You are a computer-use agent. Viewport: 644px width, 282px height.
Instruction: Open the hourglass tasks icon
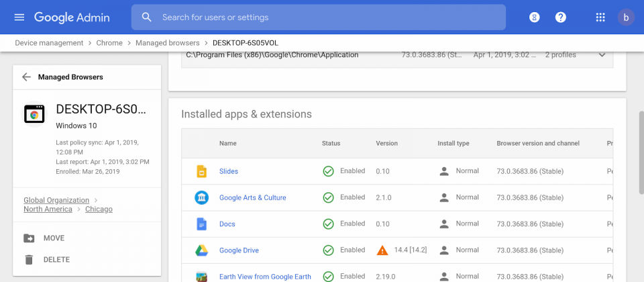pyautogui.click(x=534, y=17)
